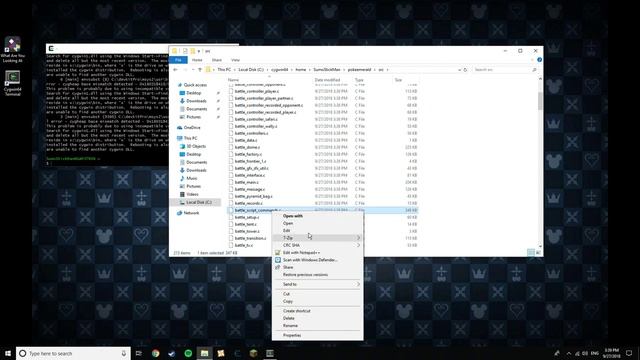Click the taskbar Type here to search box
The image size is (640, 360).
pos(73,353)
